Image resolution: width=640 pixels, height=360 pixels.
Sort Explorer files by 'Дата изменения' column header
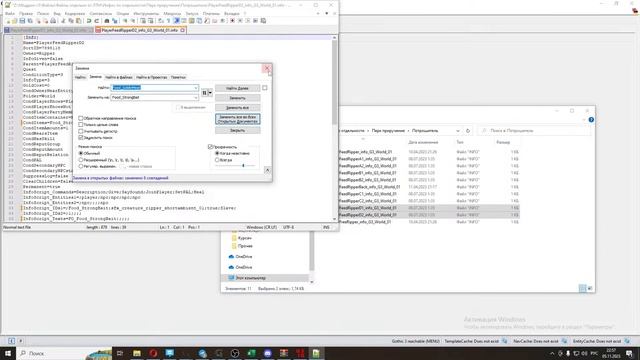423,142
